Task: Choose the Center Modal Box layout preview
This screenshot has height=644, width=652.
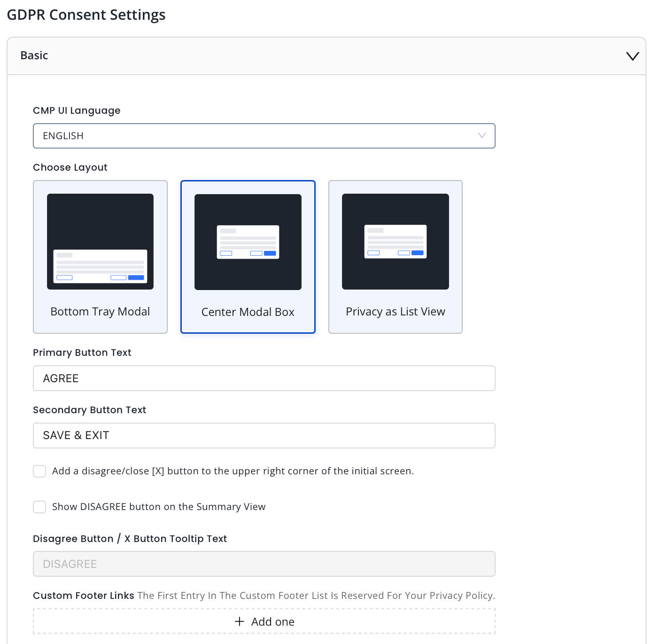Action: click(x=248, y=242)
